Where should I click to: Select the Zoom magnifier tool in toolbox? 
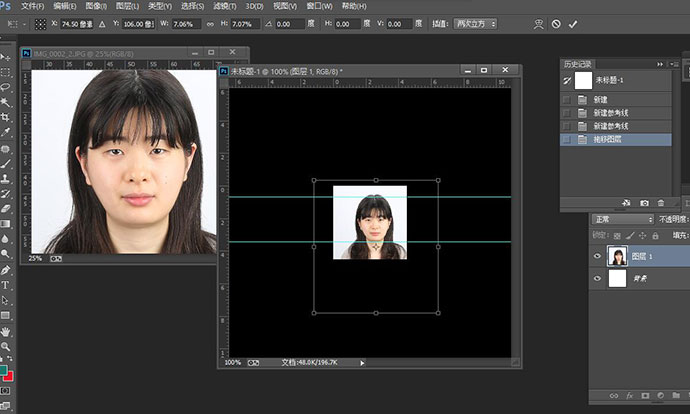pyautogui.click(x=6, y=346)
